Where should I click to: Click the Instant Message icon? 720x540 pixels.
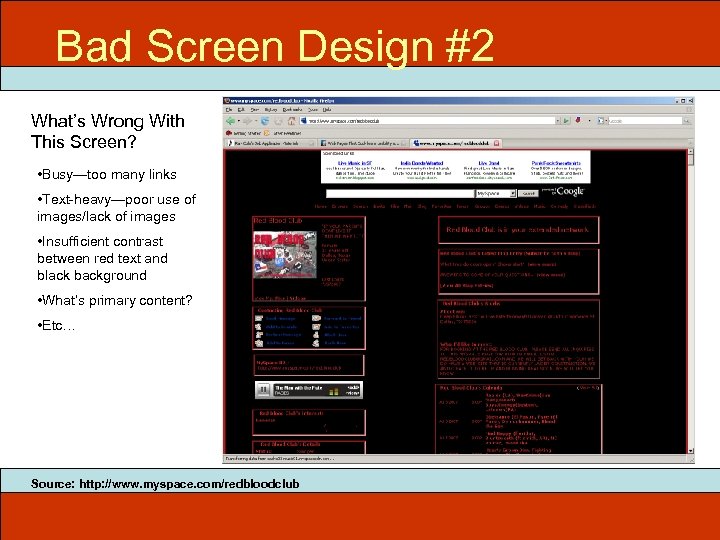coord(259,335)
